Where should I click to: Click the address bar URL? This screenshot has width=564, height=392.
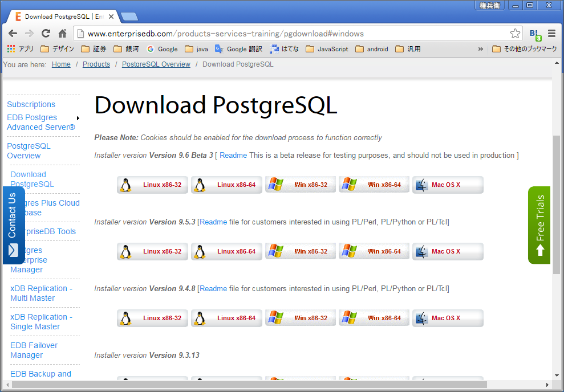[x=225, y=34]
